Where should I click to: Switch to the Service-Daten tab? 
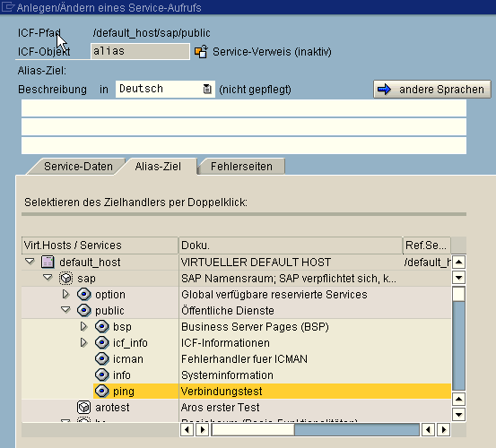point(78,166)
